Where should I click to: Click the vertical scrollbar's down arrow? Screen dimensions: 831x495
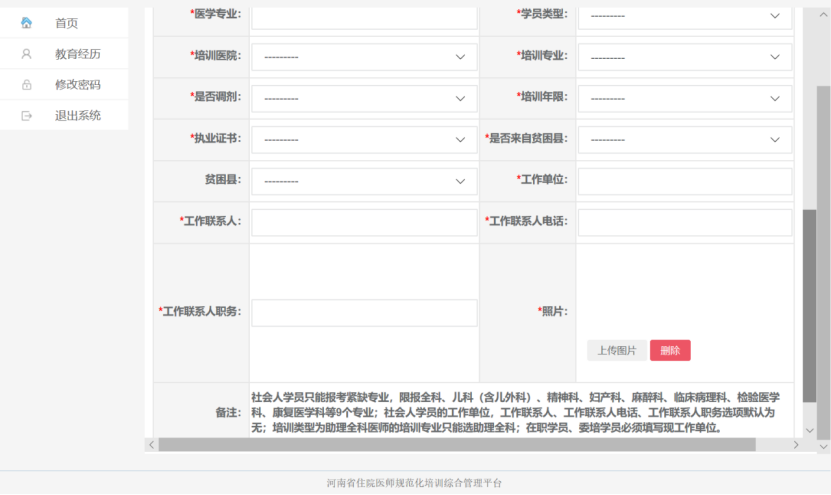pos(823,447)
